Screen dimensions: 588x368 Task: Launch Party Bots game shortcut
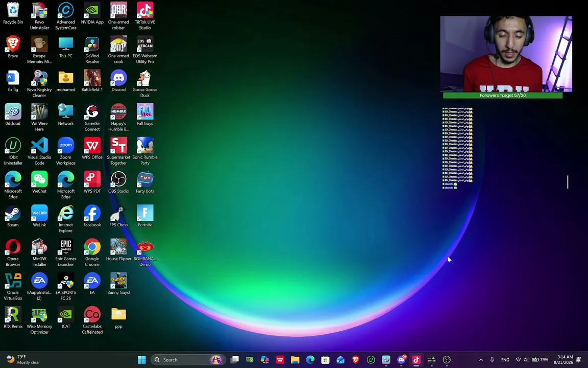click(145, 183)
